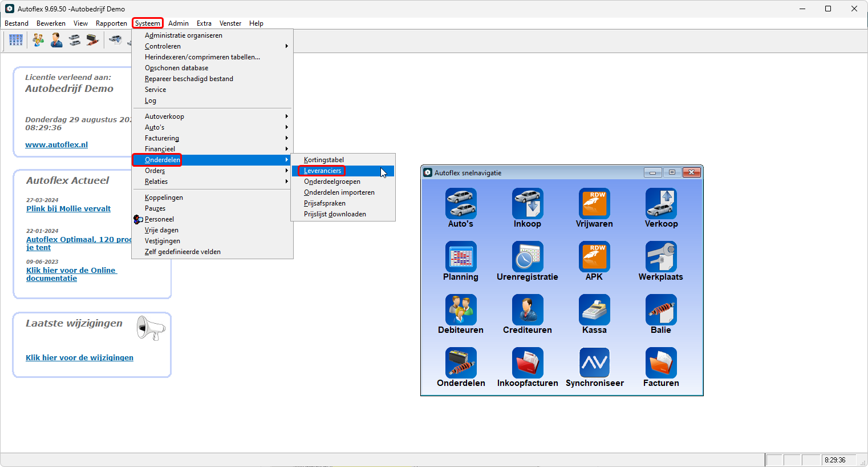This screenshot has height=467, width=868.
Task: Open the Bestand menu
Action: tap(17, 23)
